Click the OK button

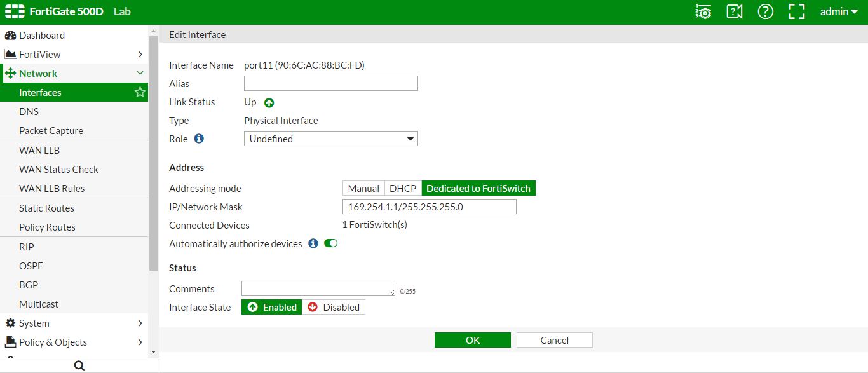point(473,340)
